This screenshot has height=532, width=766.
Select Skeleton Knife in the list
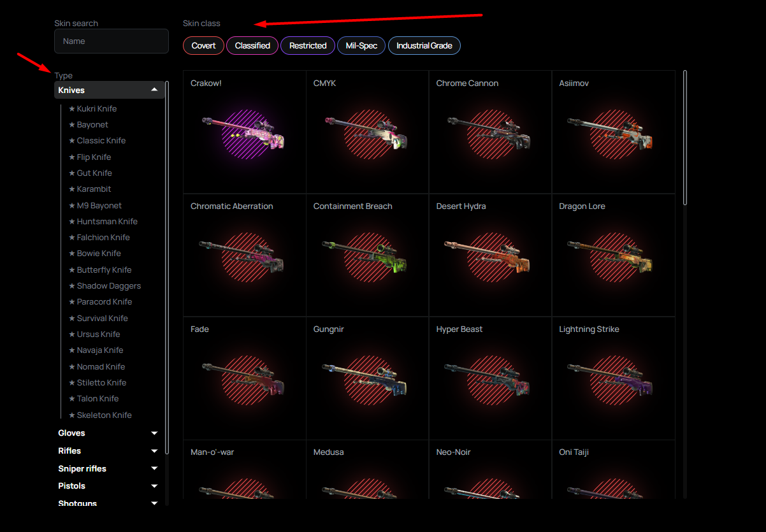pyautogui.click(x=100, y=415)
